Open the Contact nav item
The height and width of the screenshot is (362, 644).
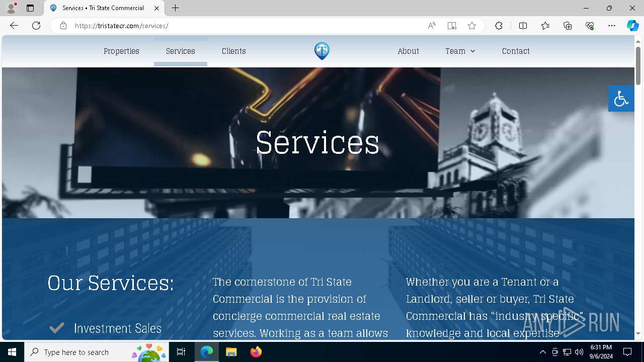pyautogui.click(x=516, y=51)
